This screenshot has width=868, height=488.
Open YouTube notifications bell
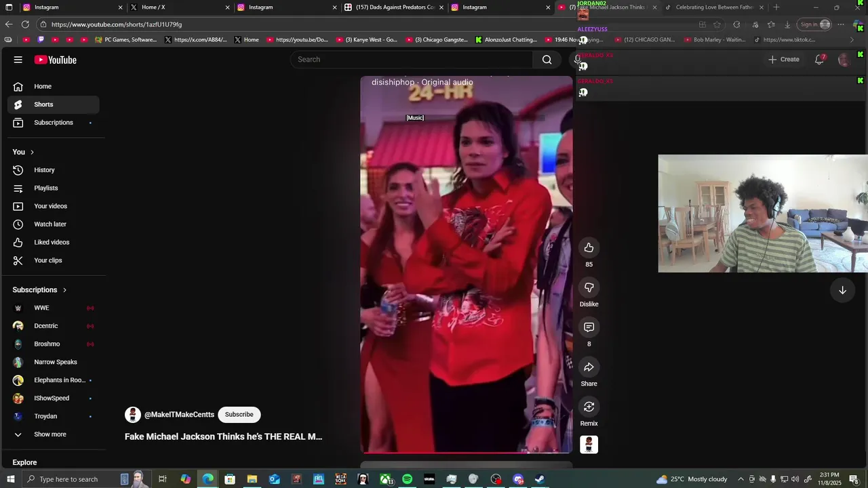coord(820,60)
